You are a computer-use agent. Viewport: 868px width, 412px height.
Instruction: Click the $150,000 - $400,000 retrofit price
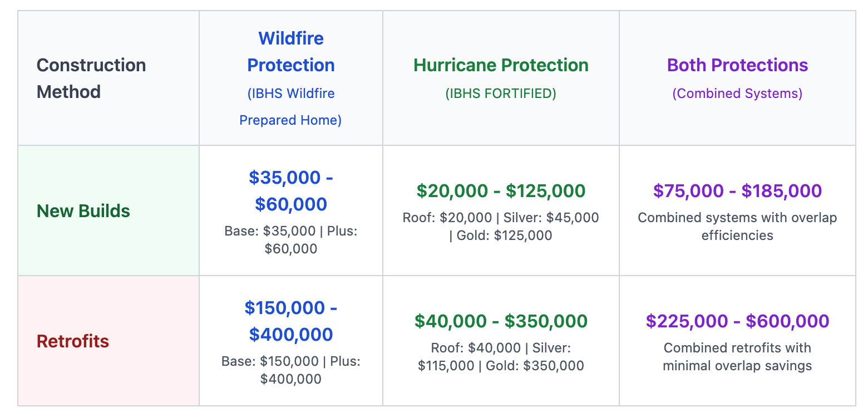click(x=291, y=321)
